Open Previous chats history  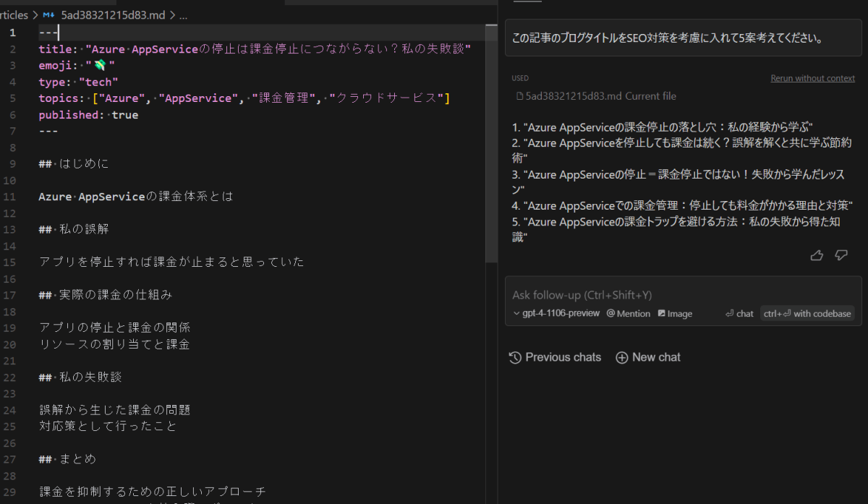coord(556,357)
